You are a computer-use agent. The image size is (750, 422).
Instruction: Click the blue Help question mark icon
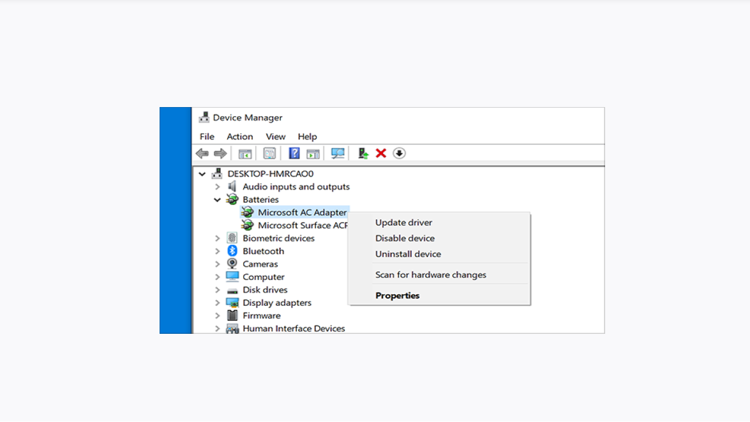(294, 153)
